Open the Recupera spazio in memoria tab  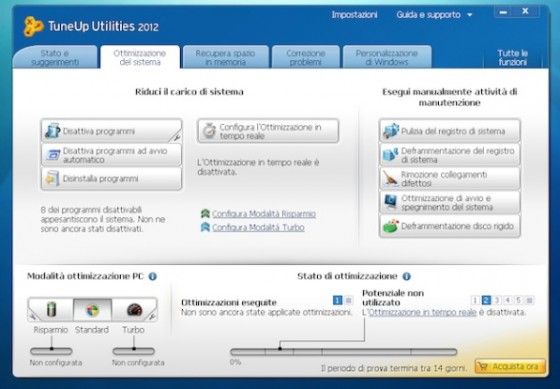pyautogui.click(x=225, y=57)
